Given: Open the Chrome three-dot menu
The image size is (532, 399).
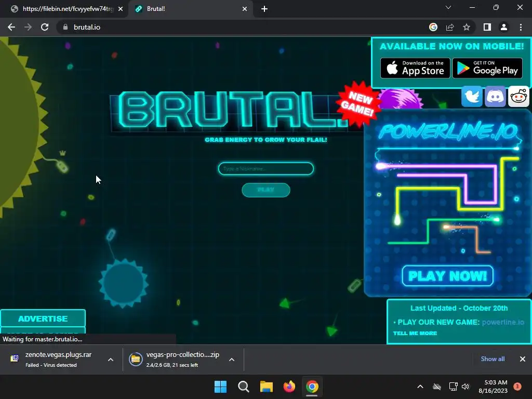Looking at the screenshot, I should click(521, 27).
